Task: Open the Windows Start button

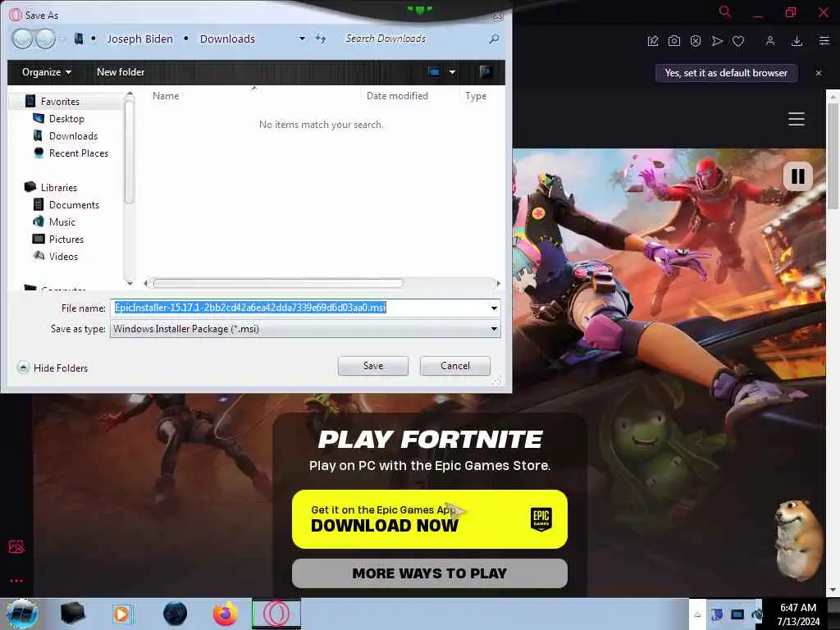Action: (22, 614)
